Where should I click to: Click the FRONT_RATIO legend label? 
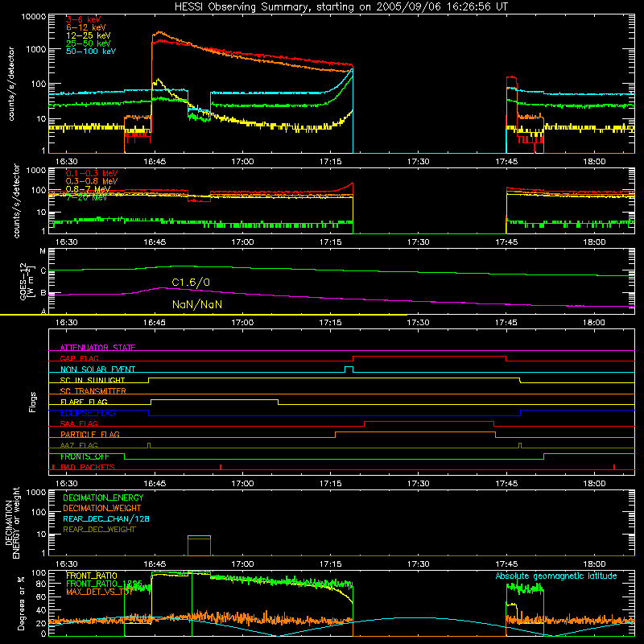(92, 576)
